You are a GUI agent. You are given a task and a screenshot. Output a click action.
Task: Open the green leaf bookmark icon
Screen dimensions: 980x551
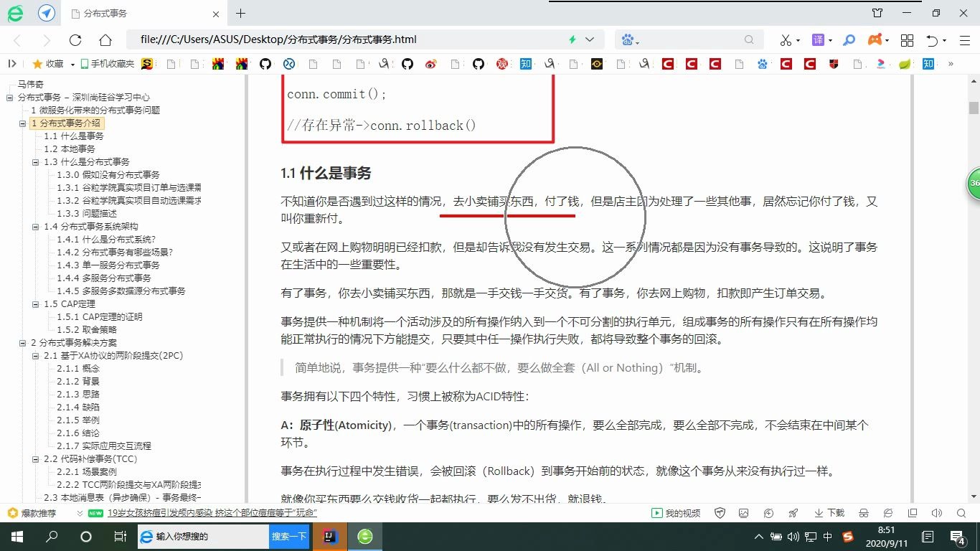pyautogui.click(x=905, y=64)
